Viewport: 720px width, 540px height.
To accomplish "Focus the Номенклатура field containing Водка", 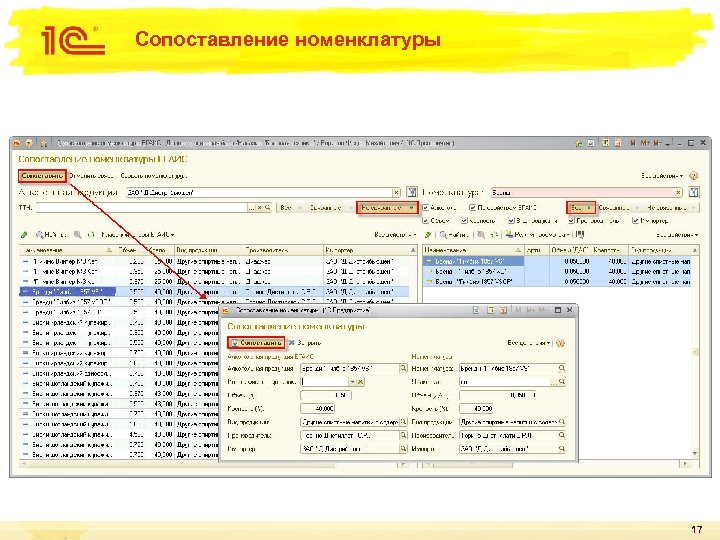I will tap(583, 192).
